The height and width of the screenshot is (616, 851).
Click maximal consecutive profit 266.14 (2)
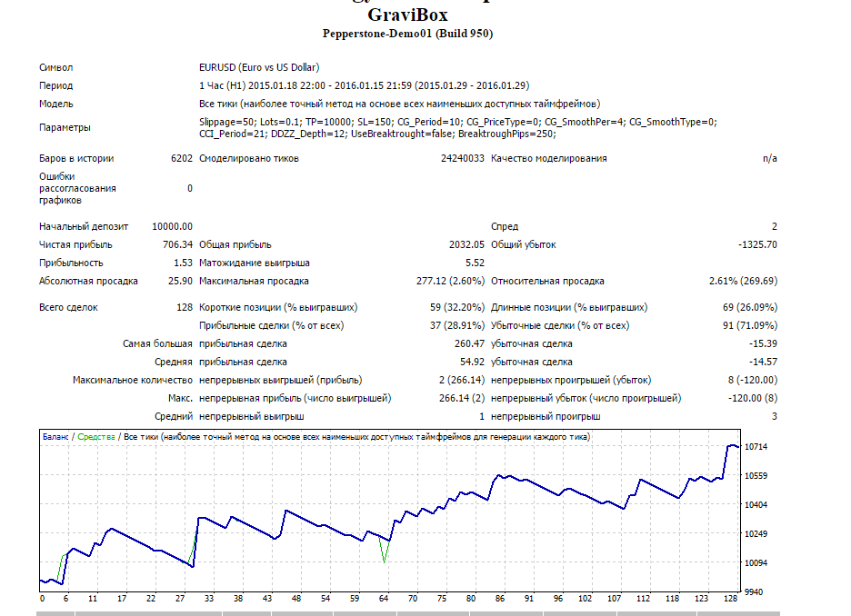(x=462, y=398)
